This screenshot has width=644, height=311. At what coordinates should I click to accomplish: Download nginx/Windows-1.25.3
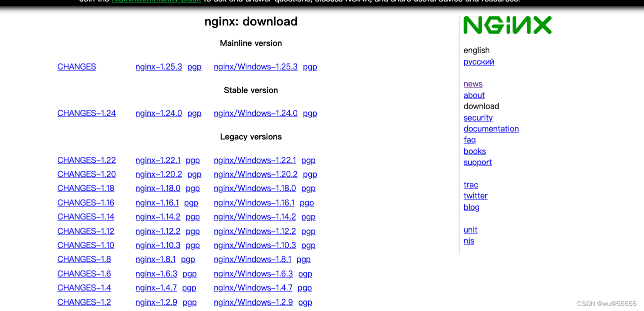click(256, 66)
